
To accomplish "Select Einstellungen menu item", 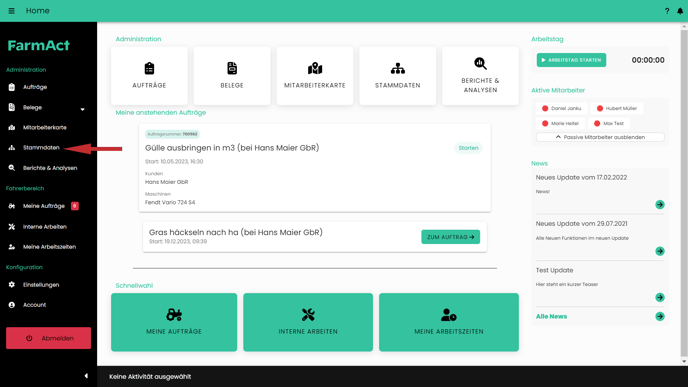I will [41, 284].
